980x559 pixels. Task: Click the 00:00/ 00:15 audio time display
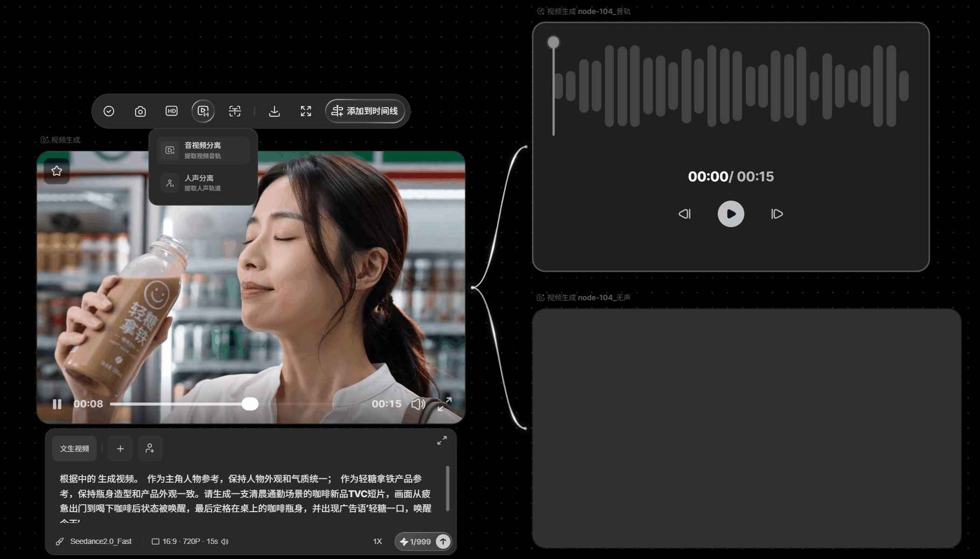tap(731, 176)
